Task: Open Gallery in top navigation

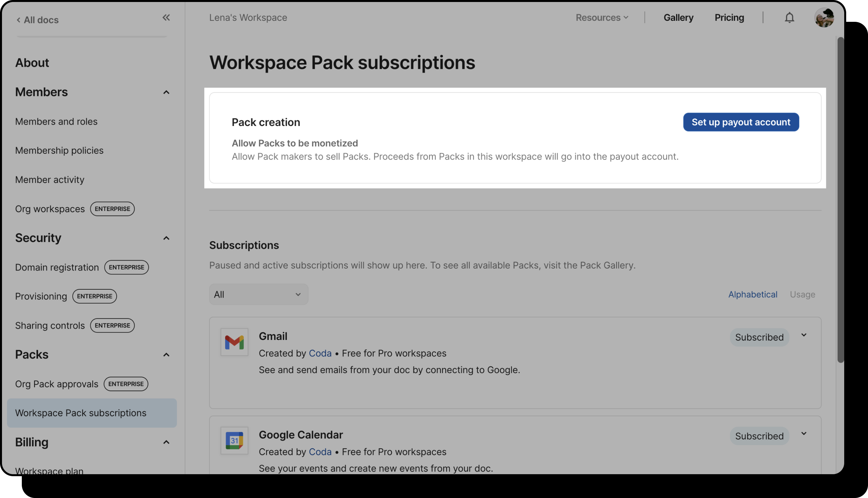Action: click(678, 18)
